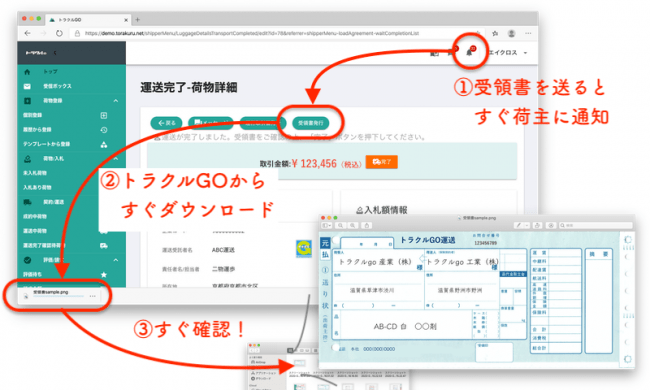Click the history clock icon in sidebar

[x=104, y=130]
